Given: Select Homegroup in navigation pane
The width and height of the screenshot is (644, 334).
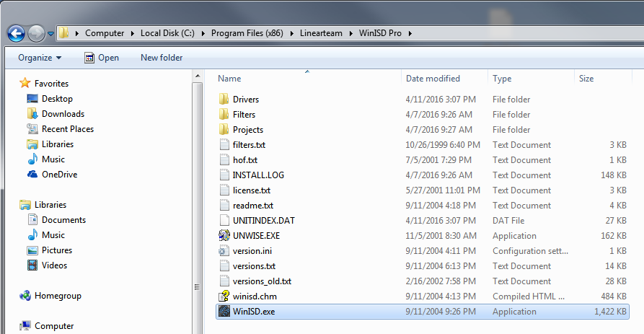Looking at the screenshot, I should coord(58,296).
